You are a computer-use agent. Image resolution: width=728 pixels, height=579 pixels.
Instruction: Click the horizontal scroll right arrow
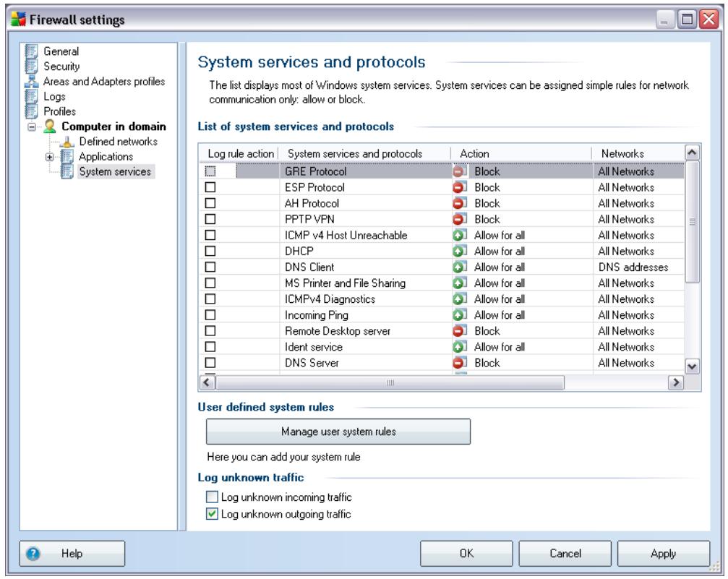[x=676, y=382]
